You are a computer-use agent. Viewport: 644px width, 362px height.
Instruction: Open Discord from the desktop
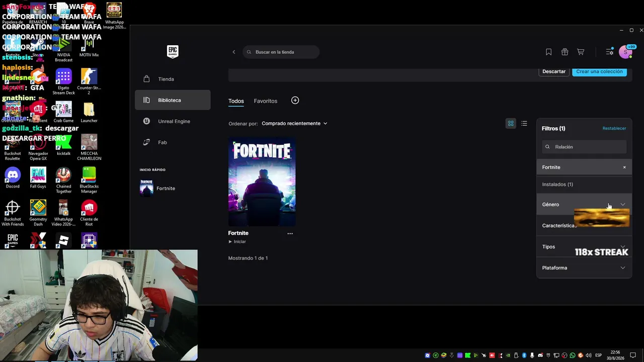click(x=13, y=178)
